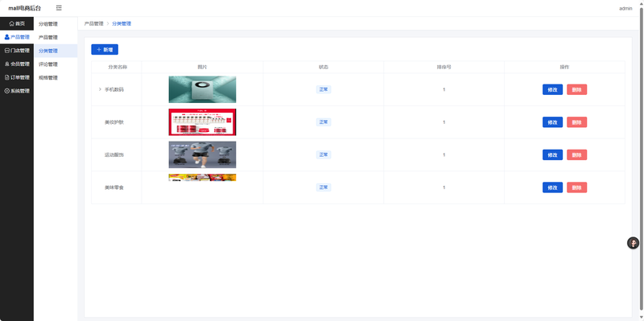This screenshot has height=321, width=644.
Task: Select the 产品管理 user icon item
Action: click(x=17, y=37)
